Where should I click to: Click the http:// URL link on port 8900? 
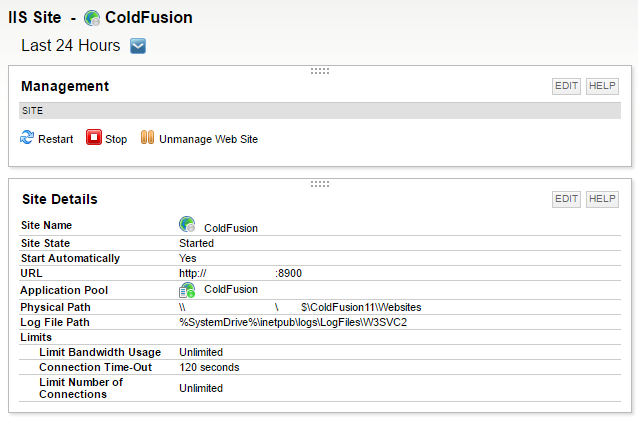[240, 273]
